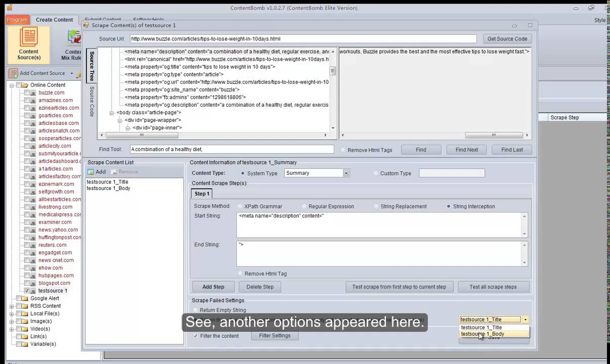The image size is (610, 364).
Task: Click the testsource 1 source icon
Action: 33,291
